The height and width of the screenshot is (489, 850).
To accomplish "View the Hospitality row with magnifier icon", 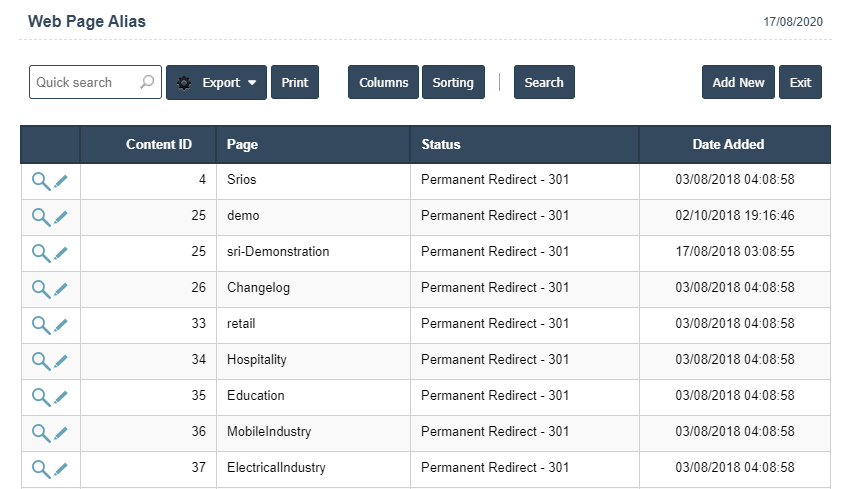I will tap(40, 361).
